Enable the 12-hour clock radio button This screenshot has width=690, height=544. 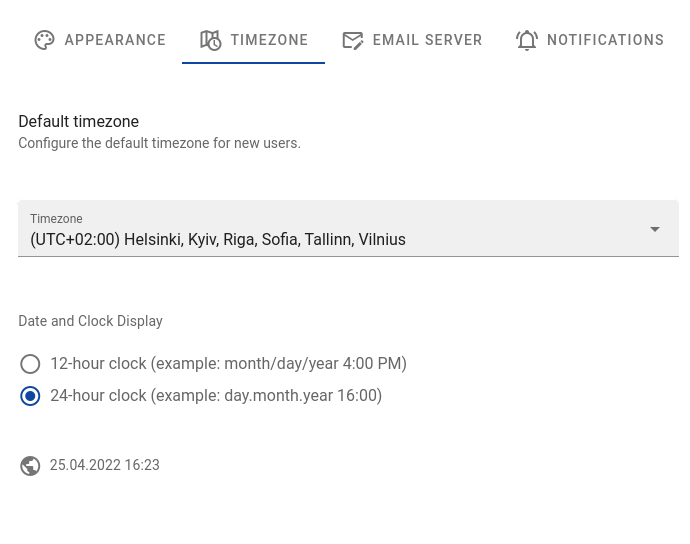[x=30, y=364]
